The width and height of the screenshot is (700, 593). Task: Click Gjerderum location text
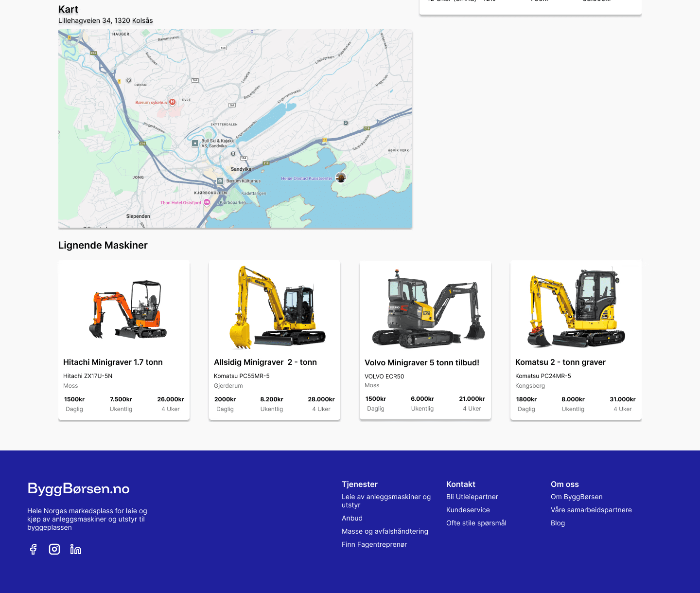click(x=228, y=386)
